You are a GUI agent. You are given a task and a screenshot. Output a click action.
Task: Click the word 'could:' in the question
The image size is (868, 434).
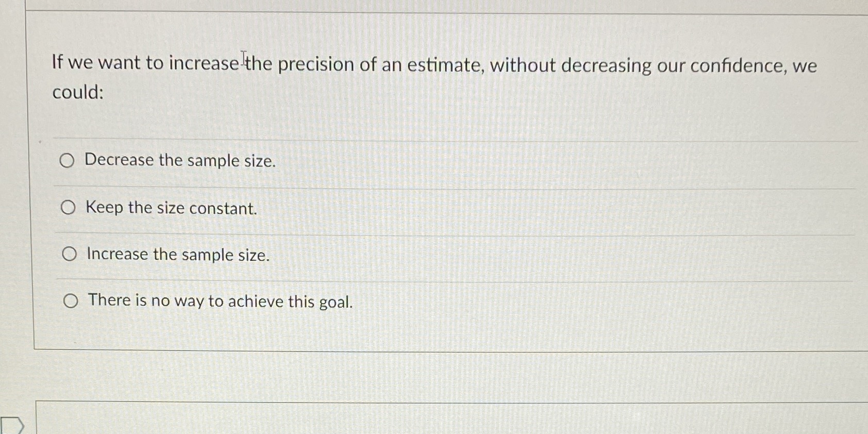77,93
